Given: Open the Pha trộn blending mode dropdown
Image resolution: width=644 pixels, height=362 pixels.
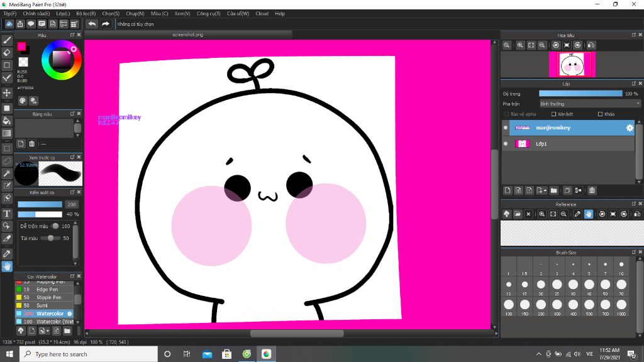Looking at the screenshot, I should click(589, 104).
